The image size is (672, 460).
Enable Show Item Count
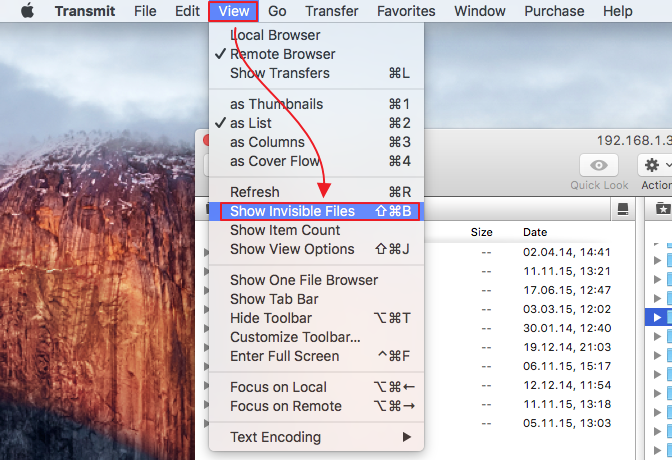coord(316,230)
